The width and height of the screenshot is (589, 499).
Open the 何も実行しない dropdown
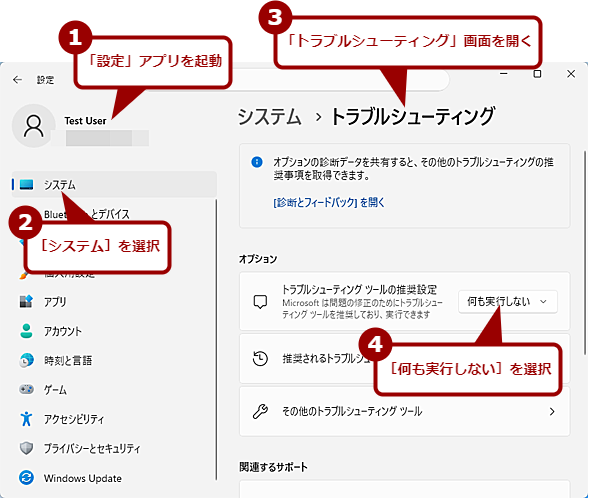tap(507, 301)
